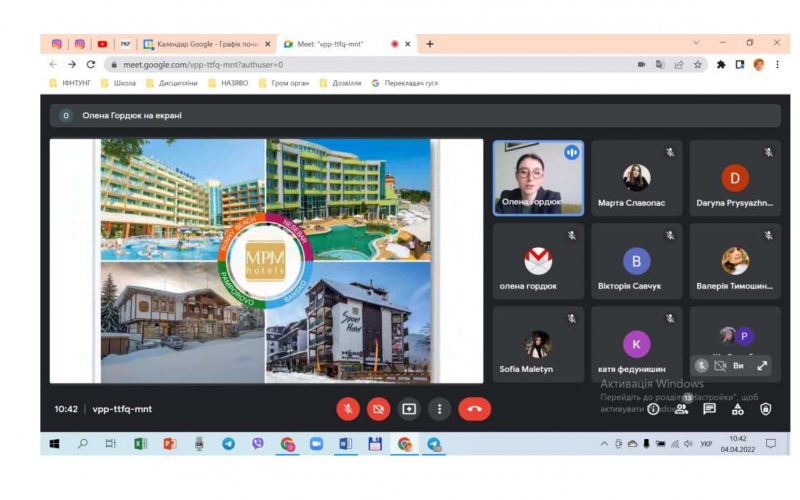Open the Гром орган bookmark folder

[x=284, y=83]
